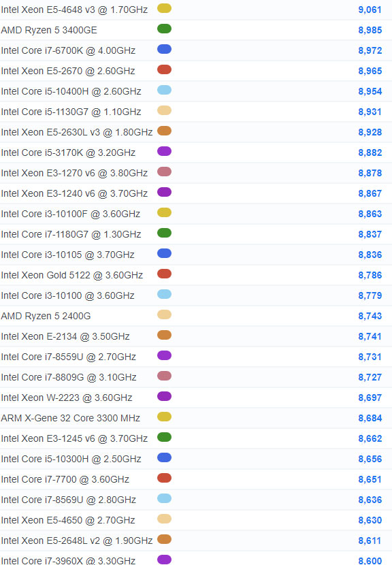
Task: Select the ARM X-Gene 32 Core 3300 MHz name
Action: pyautogui.click(x=71, y=418)
